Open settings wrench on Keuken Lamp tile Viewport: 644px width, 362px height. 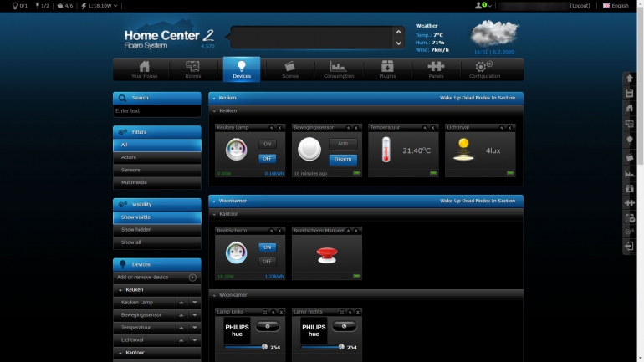[x=271, y=128]
